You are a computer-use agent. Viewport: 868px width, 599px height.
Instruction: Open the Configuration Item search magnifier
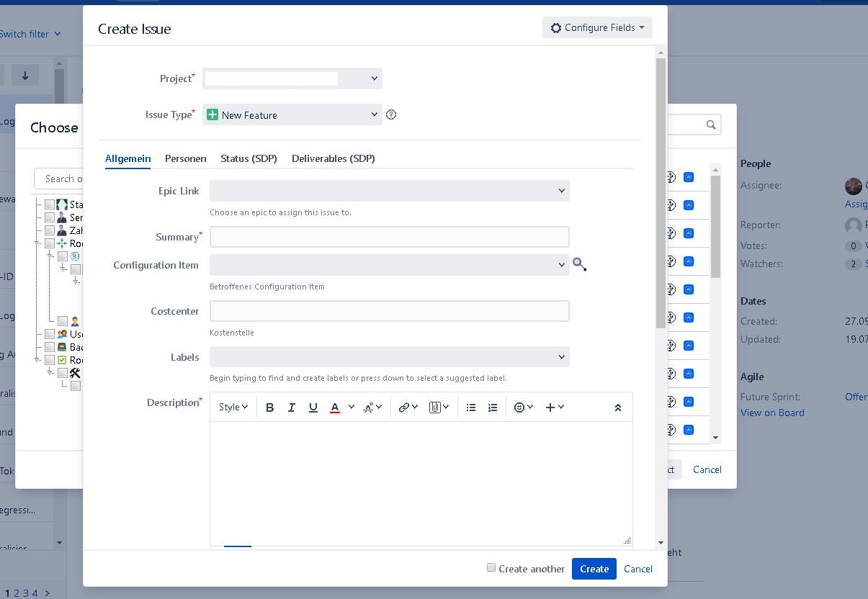(x=580, y=265)
